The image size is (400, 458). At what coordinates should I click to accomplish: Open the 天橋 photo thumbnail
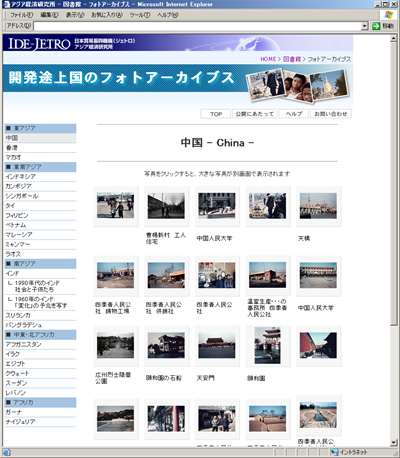point(318,206)
